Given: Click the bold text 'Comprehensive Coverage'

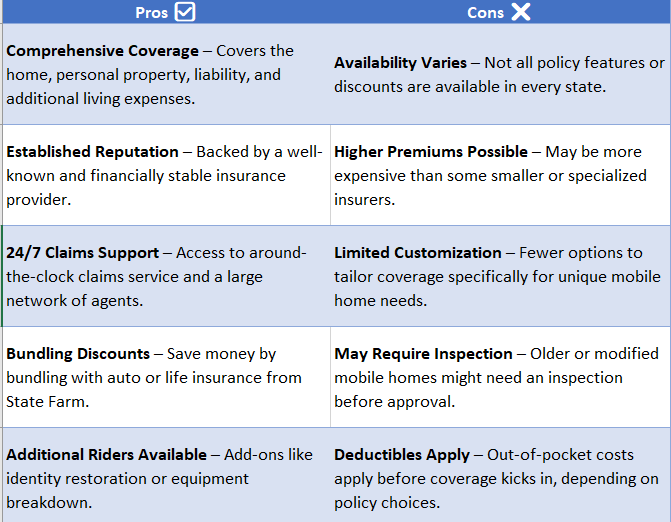Looking at the screenshot, I should [102, 51].
